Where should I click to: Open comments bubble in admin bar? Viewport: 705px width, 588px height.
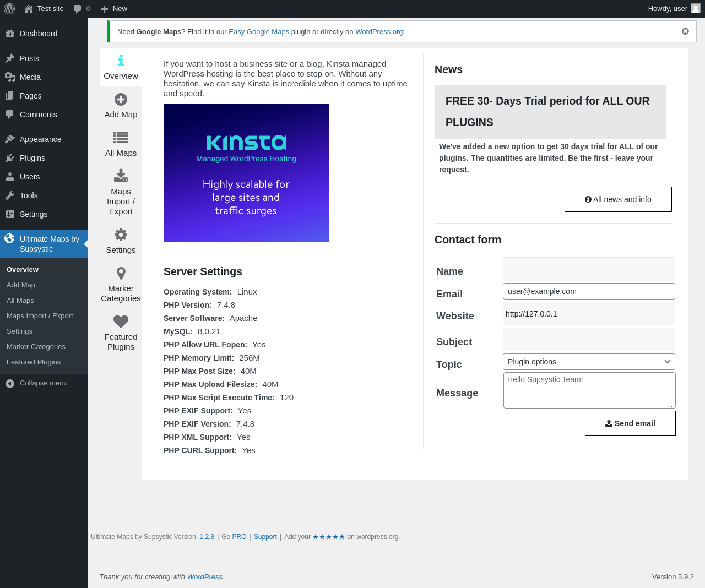click(x=77, y=9)
